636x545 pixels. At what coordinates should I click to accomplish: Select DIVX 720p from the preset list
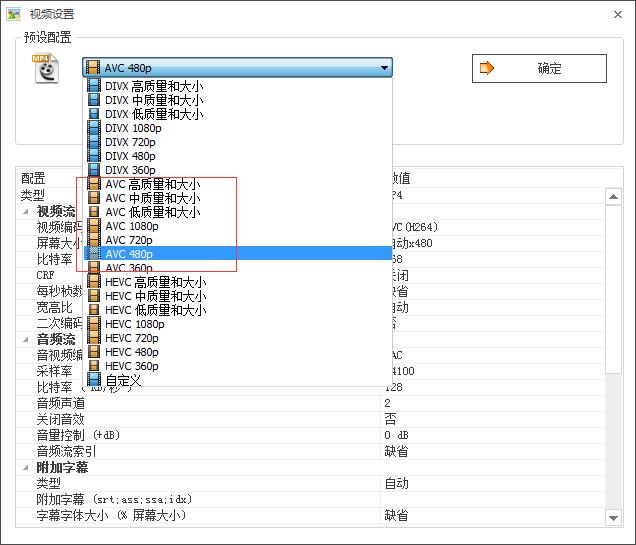130,143
